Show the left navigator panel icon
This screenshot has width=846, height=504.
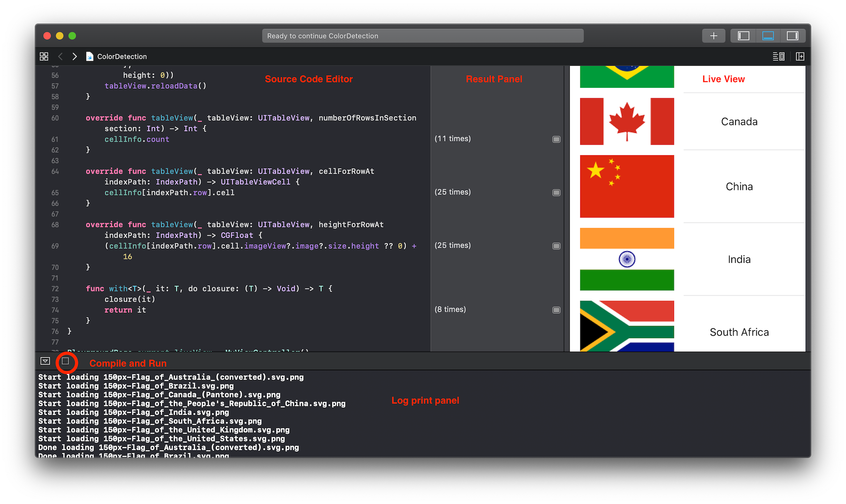[743, 35]
